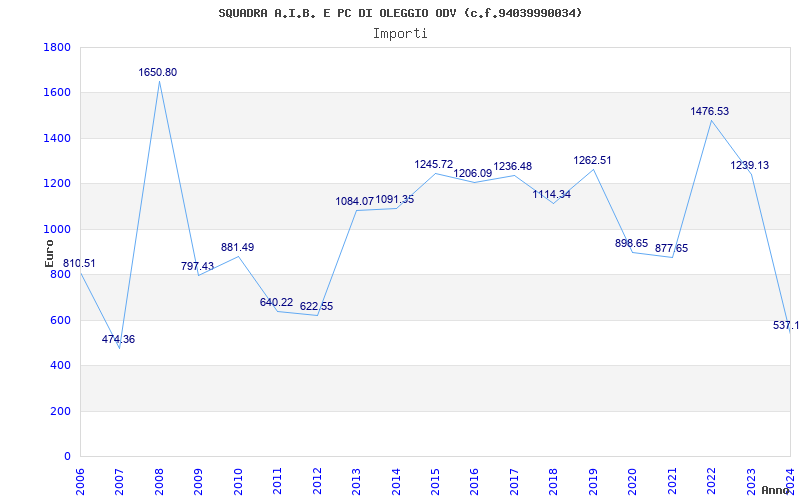
Task: Select the 1206.09 data label
Action: coord(473,173)
